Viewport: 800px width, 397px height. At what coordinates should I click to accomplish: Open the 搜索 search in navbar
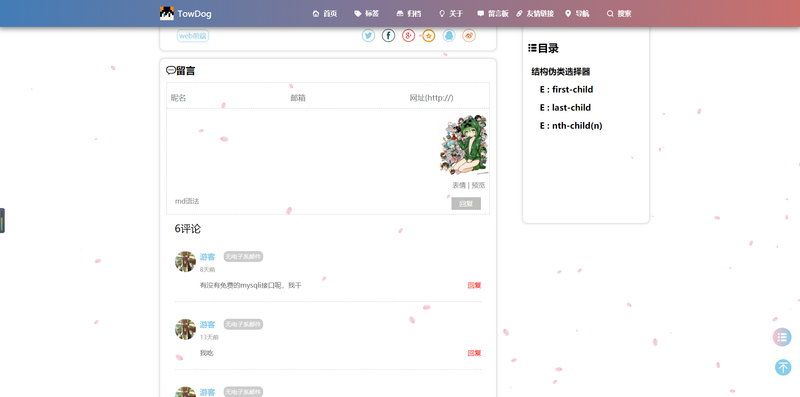click(x=619, y=14)
